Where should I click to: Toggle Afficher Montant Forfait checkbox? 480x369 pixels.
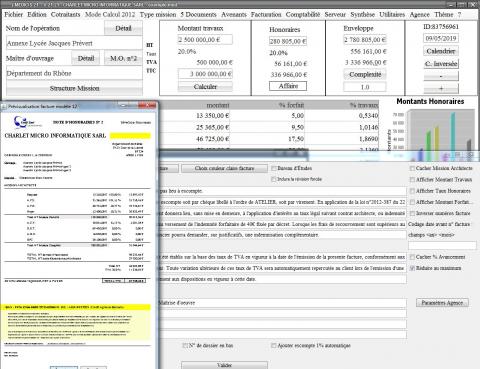(x=412, y=202)
